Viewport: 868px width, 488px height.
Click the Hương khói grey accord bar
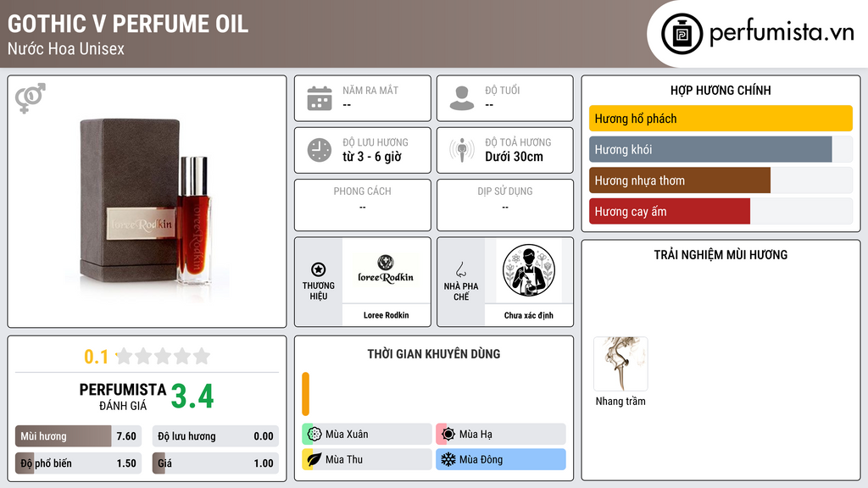710,149
